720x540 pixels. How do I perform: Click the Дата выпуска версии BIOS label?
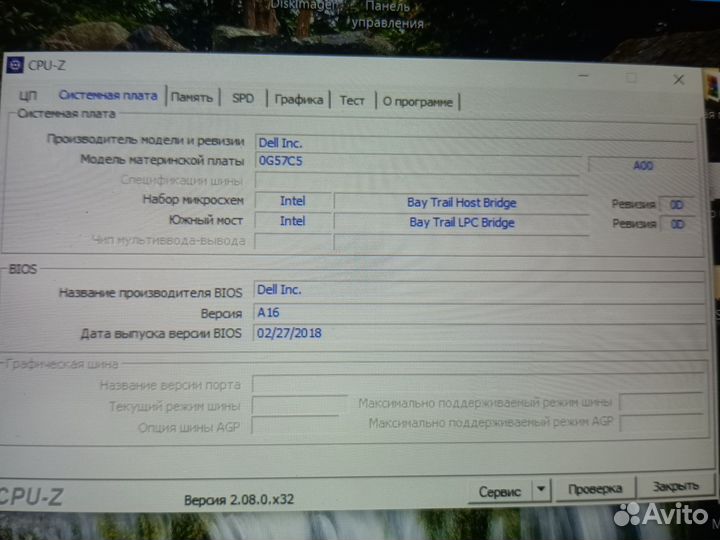pyautogui.click(x=161, y=333)
